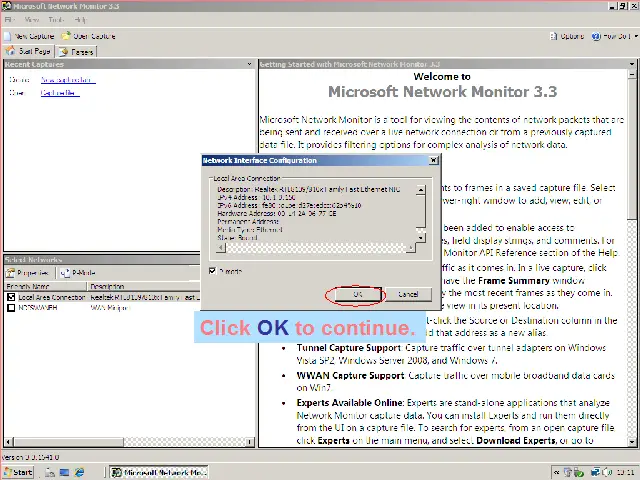Open the Help menu
640x480 pixels.
click(80, 20)
